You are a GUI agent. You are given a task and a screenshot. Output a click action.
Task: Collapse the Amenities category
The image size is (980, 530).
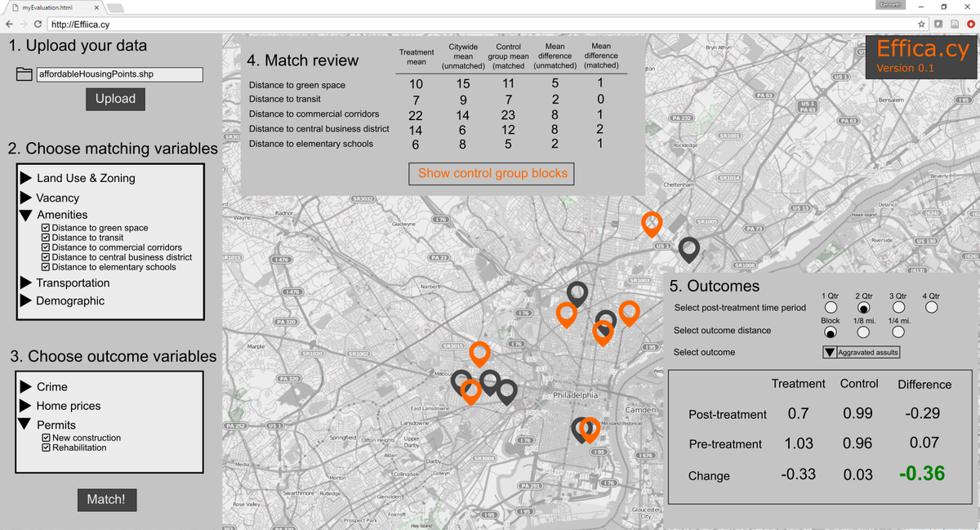[26, 216]
